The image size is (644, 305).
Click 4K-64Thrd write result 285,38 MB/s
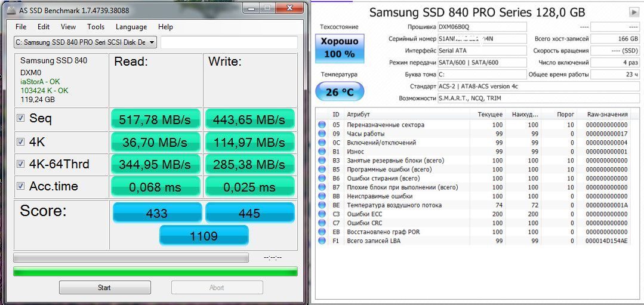coord(249,165)
